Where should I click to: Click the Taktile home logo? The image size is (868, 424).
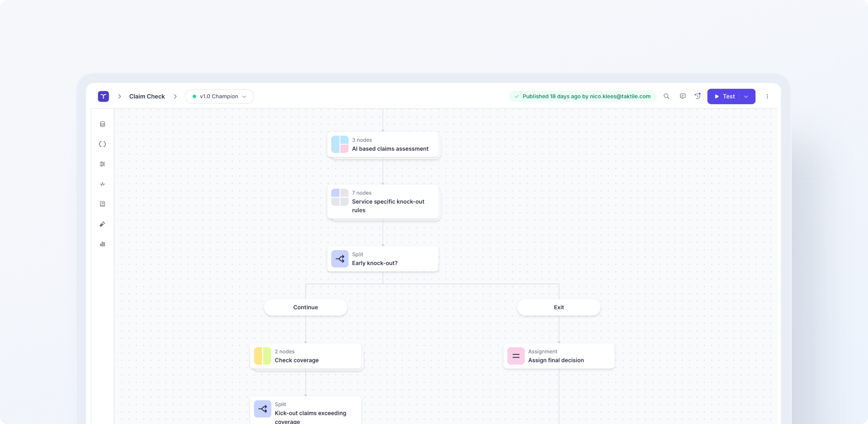click(104, 96)
